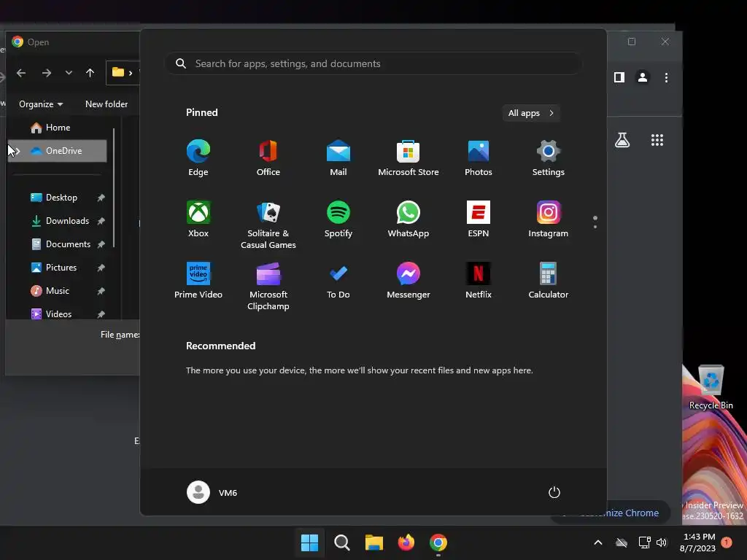Open the clock and date panel
Image resolution: width=747 pixels, height=560 pixels.
tap(698, 542)
